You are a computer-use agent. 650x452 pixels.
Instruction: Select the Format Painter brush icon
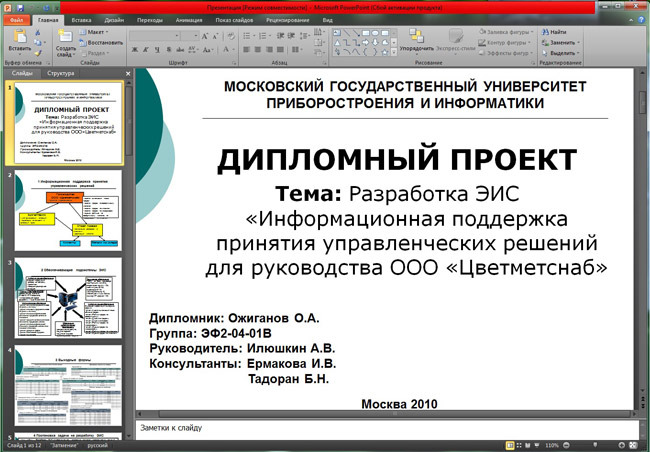[38, 53]
